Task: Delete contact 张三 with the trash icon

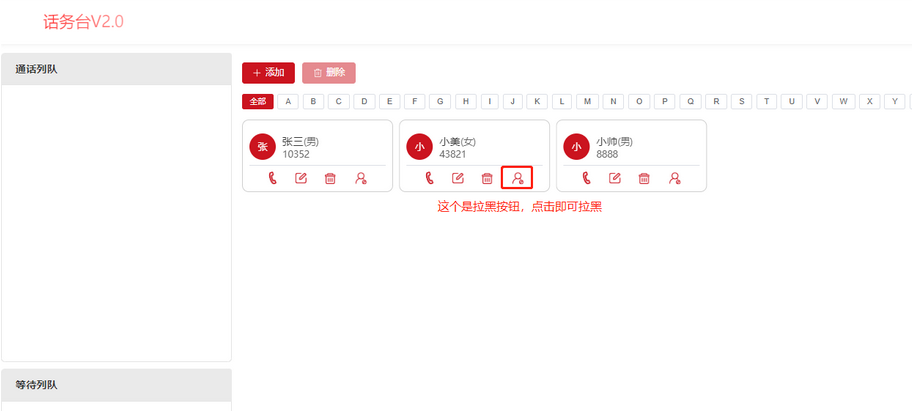Action: [x=330, y=178]
